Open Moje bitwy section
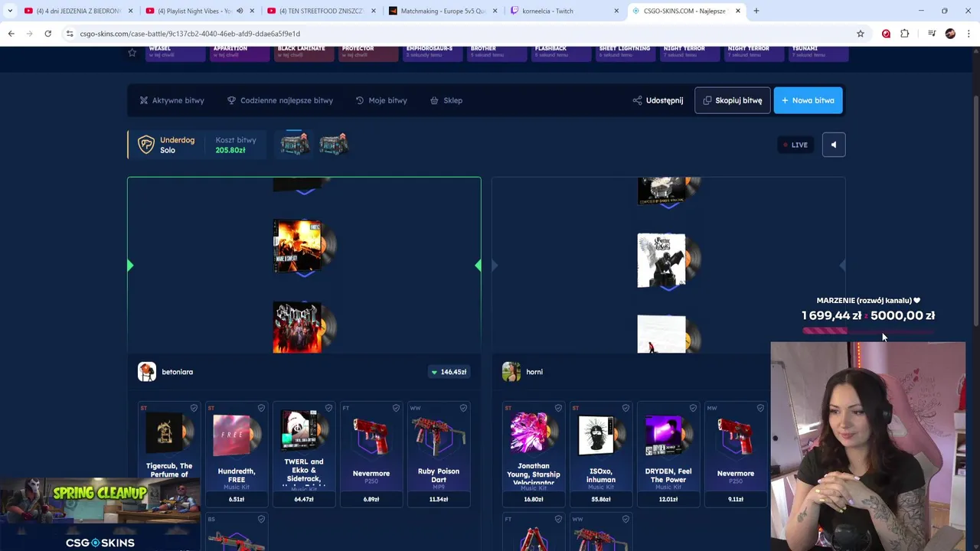The image size is (980, 551). click(x=381, y=100)
